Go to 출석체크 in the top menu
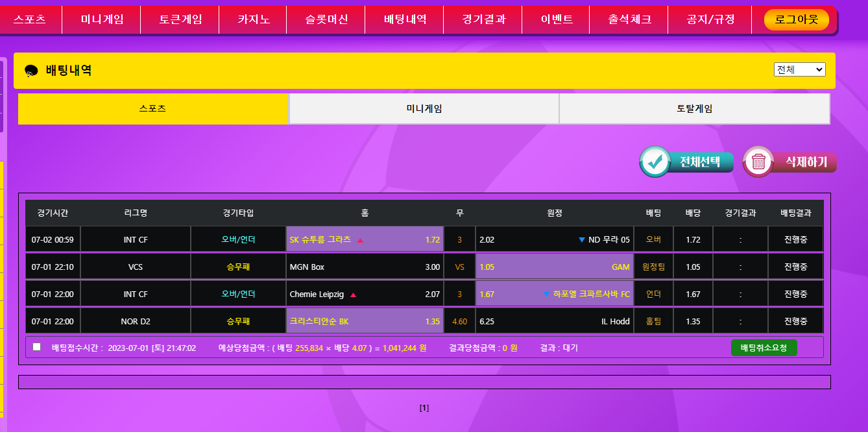This screenshot has width=868, height=432. (x=629, y=19)
